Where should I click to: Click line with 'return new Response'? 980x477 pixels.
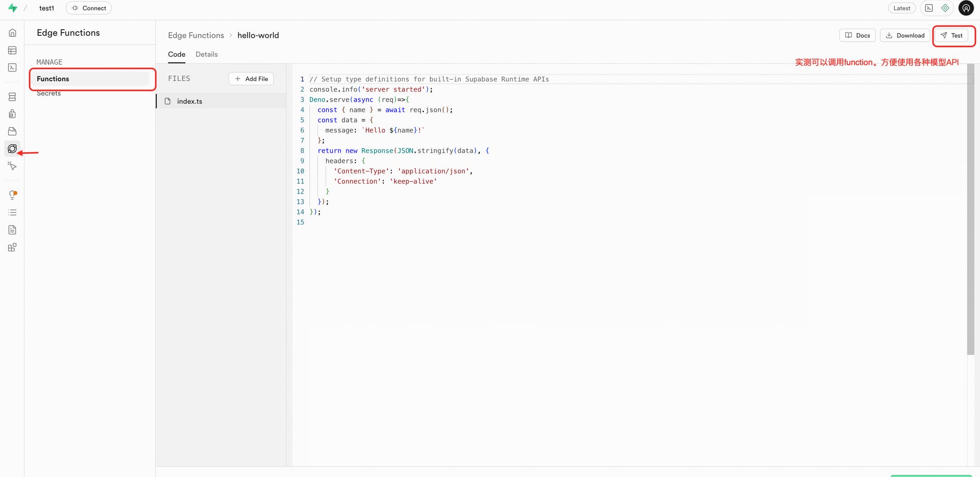403,151
